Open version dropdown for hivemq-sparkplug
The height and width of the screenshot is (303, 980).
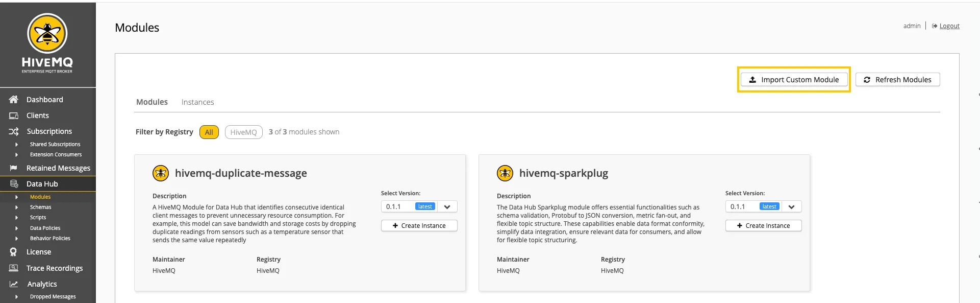pyautogui.click(x=792, y=206)
